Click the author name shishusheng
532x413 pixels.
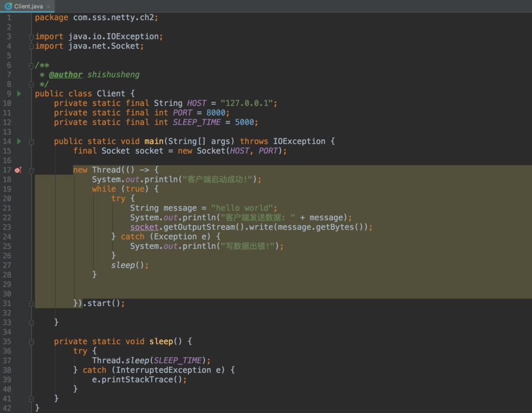click(113, 75)
